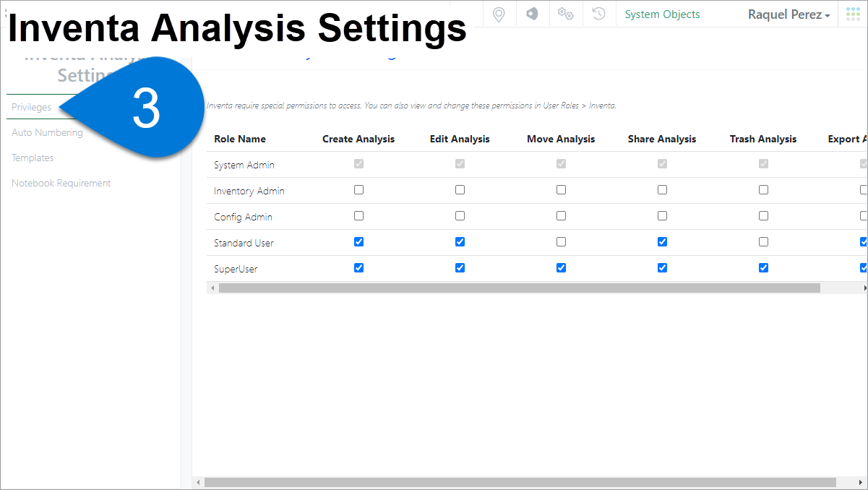Enable Create Analysis for Inventory Admin
Viewport: 868px width, 490px height.
tap(358, 190)
